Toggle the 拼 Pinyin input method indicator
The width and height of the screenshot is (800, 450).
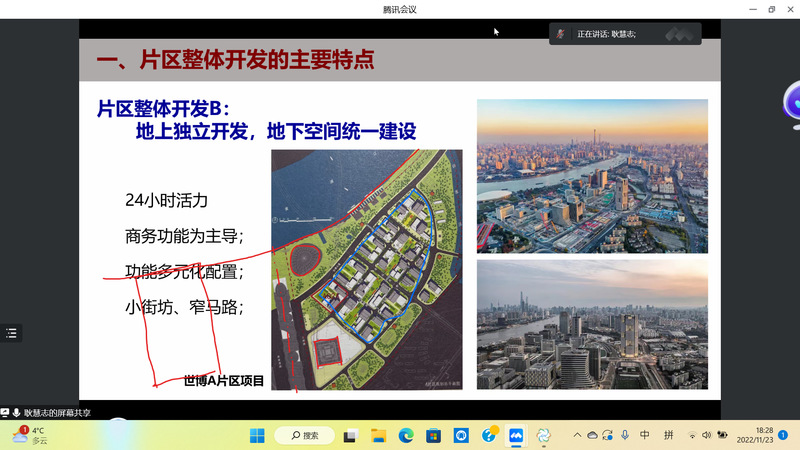click(669, 435)
